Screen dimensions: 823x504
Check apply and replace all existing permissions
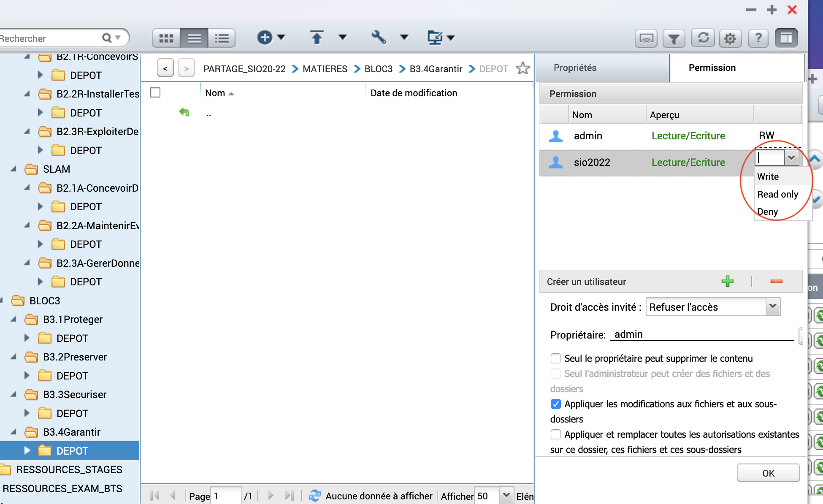[x=556, y=434]
